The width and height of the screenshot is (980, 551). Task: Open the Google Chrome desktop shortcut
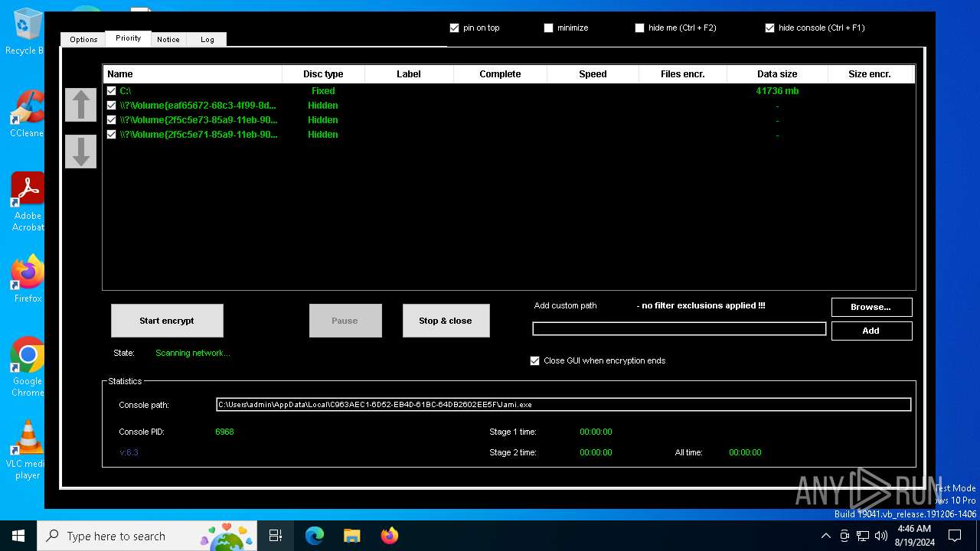(x=27, y=367)
